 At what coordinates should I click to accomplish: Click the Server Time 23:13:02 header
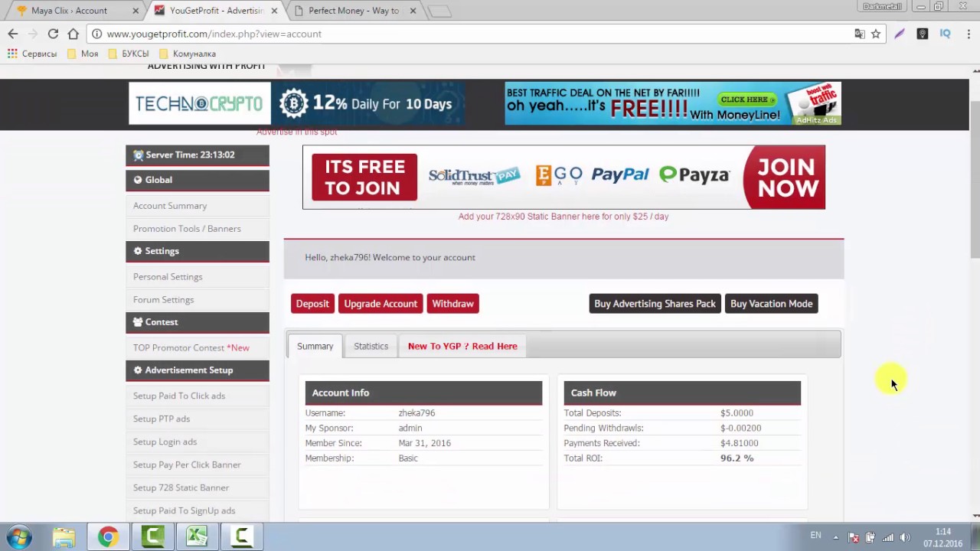198,155
